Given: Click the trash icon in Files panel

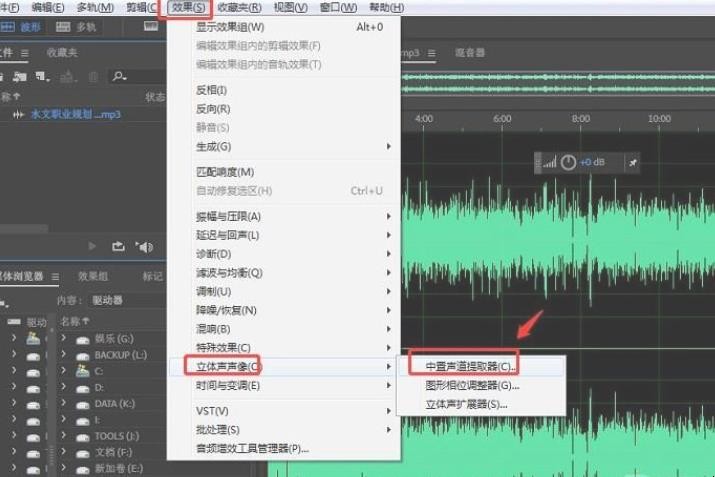Looking at the screenshot, I should pyautogui.click(x=93, y=77).
